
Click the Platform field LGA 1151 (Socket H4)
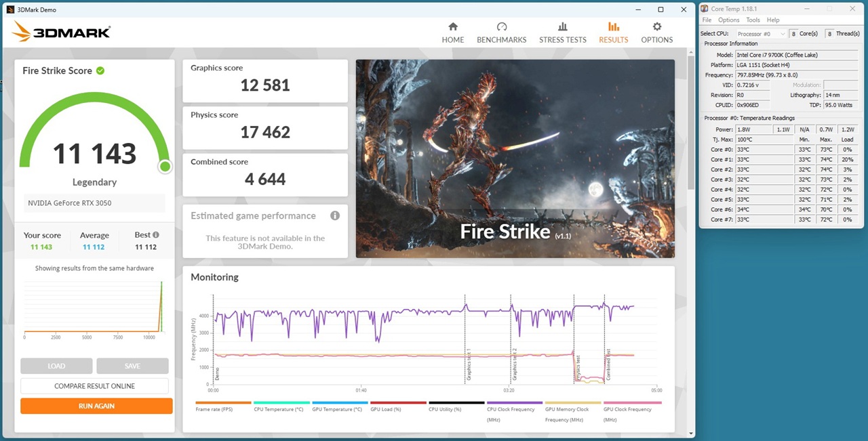797,65
